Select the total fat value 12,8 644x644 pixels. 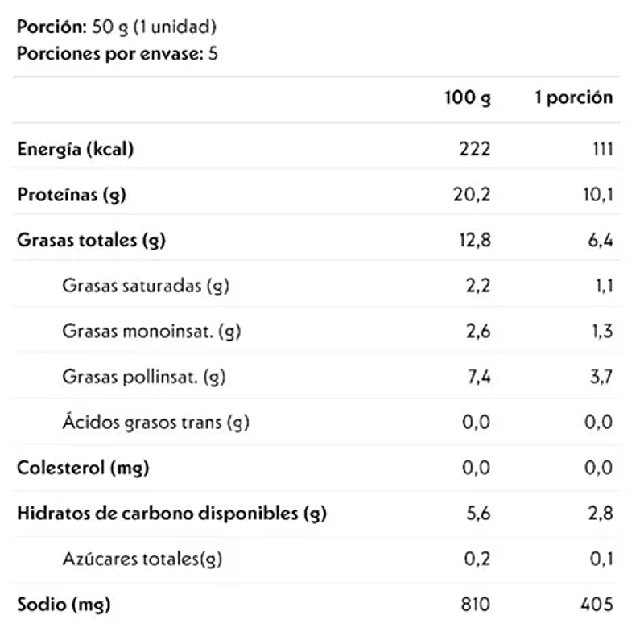click(473, 240)
